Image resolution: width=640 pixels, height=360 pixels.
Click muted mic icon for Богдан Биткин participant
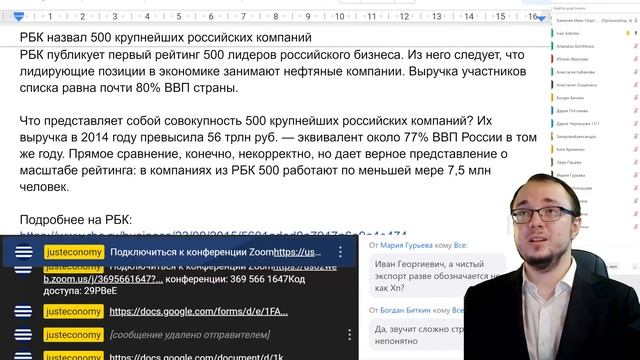click(636, 98)
